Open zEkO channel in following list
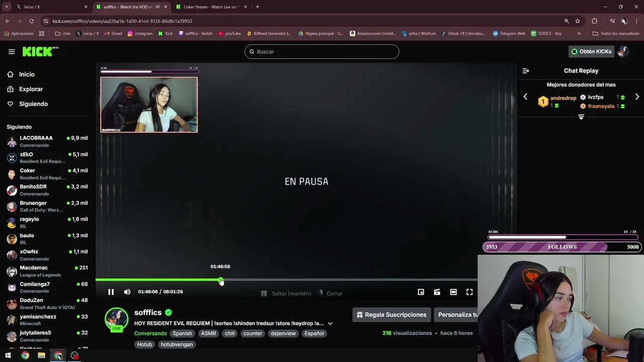This screenshot has height=362, width=644. tap(47, 158)
